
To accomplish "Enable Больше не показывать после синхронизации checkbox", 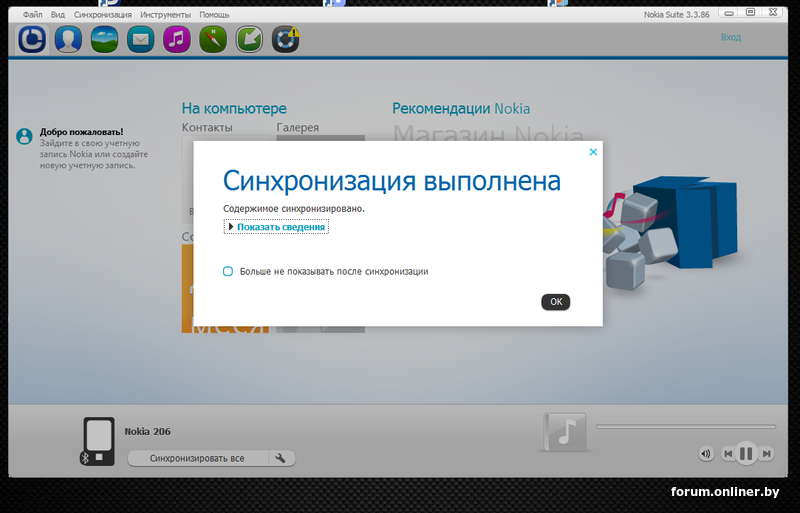I will 228,271.
